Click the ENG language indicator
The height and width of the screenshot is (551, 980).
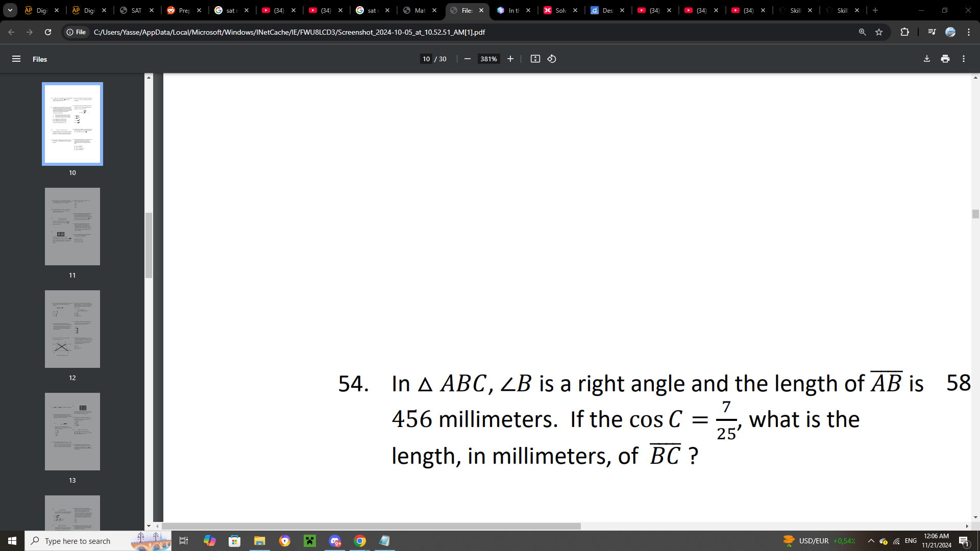(x=911, y=541)
